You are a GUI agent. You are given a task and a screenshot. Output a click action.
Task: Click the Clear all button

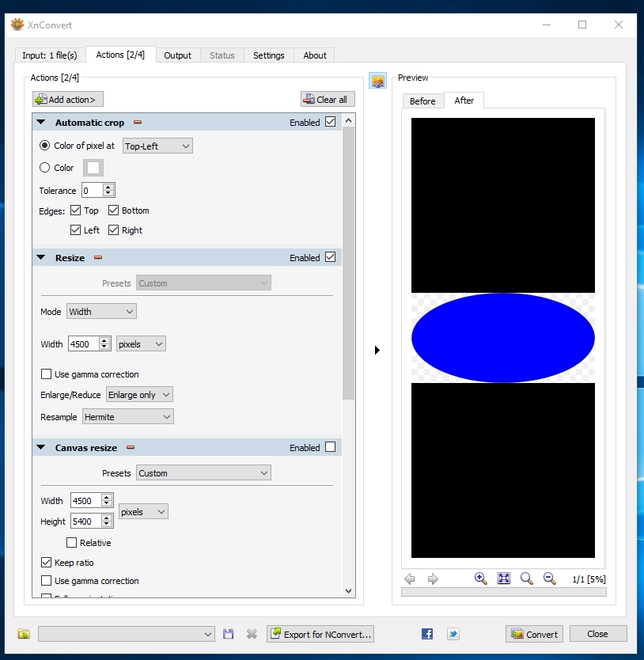point(328,100)
